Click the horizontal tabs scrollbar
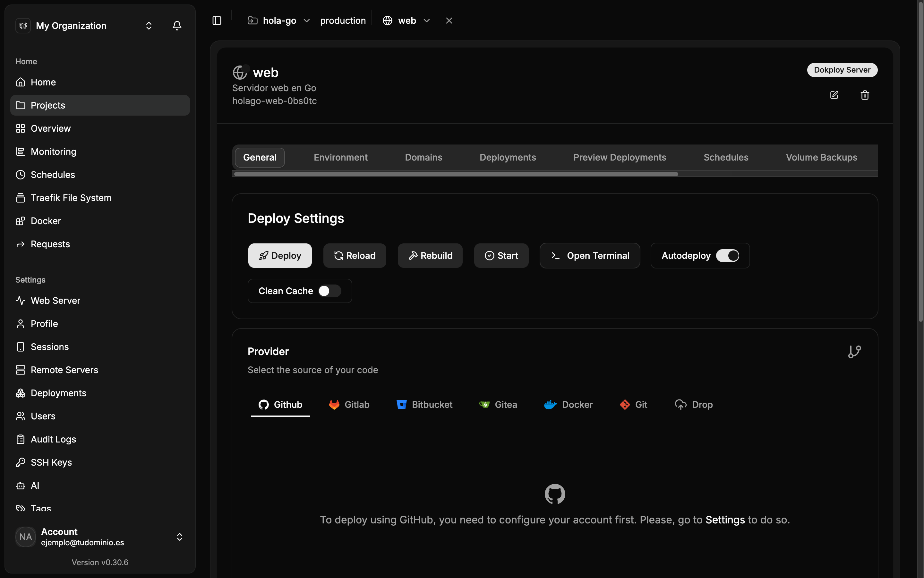This screenshot has width=924, height=578. pos(456,174)
